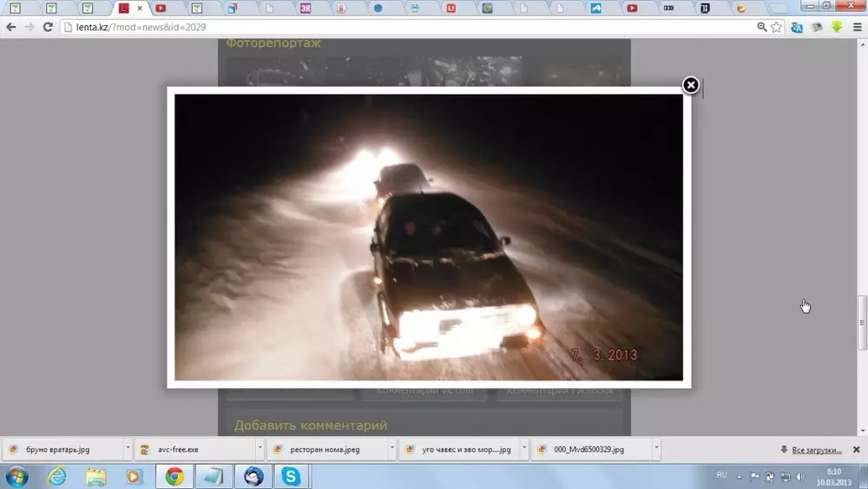The image size is (868, 489).
Task: Open the Chrome menu (three lines)
Action: click(x=857, y=27)
